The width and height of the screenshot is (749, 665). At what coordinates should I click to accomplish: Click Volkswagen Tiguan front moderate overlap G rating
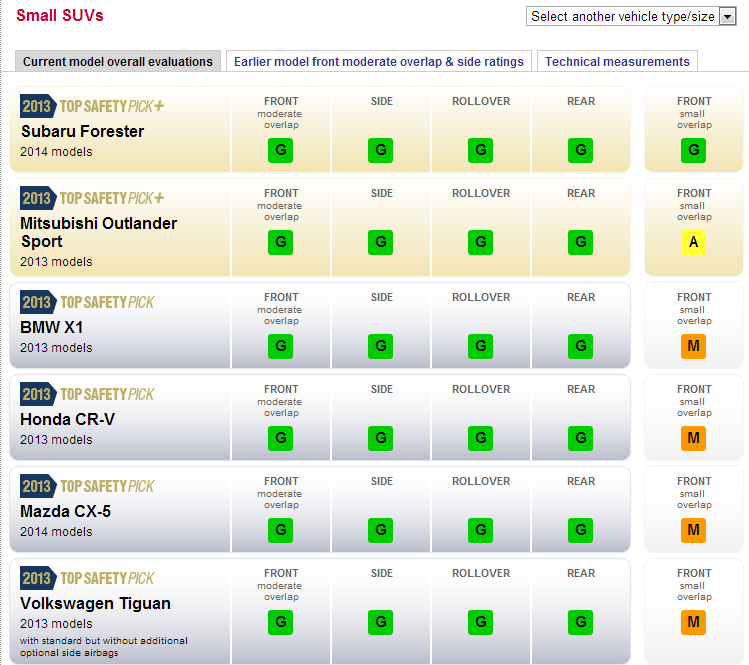click(x=280, y=622)
